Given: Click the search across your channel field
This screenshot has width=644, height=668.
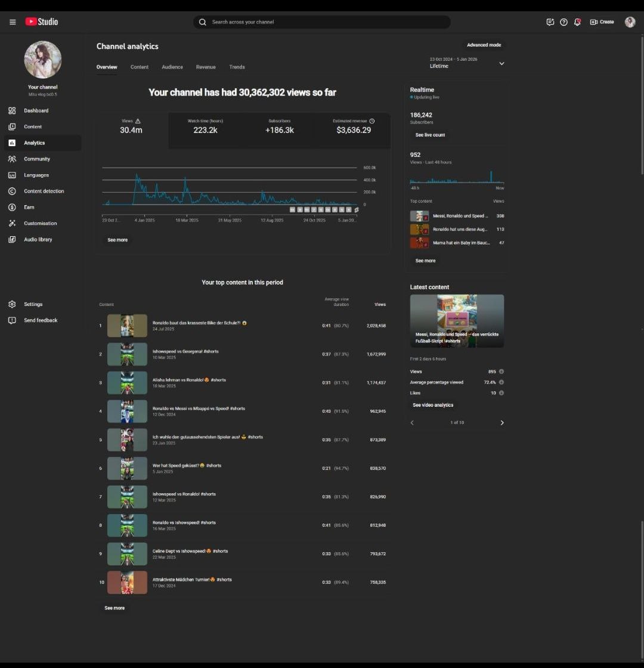Looking at the screenshot, I should coord(322,22).
